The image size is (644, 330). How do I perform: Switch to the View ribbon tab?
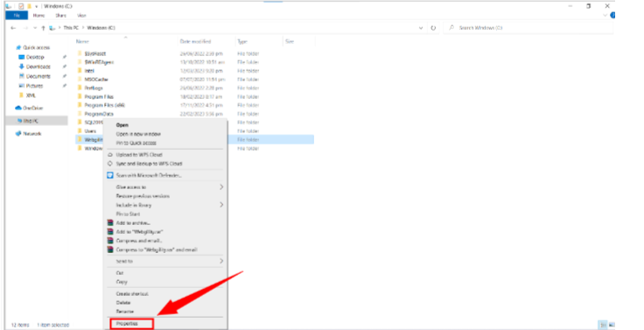point(81,16)
